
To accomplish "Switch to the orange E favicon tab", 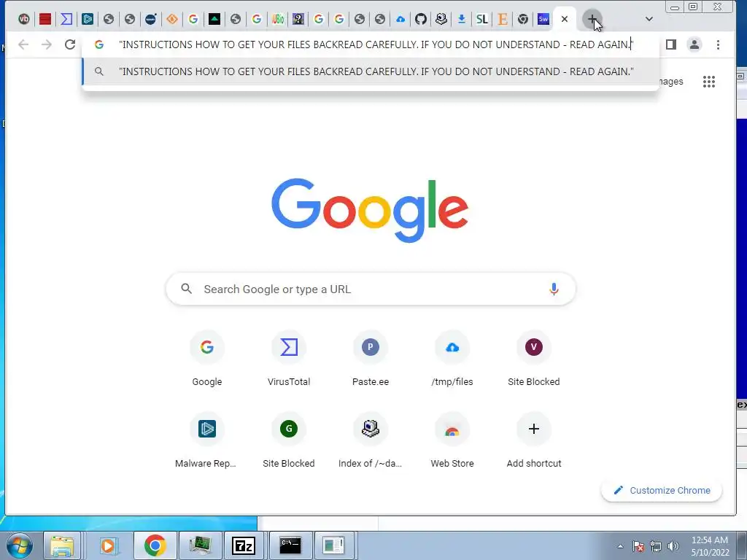I will [x=503, y=19].
